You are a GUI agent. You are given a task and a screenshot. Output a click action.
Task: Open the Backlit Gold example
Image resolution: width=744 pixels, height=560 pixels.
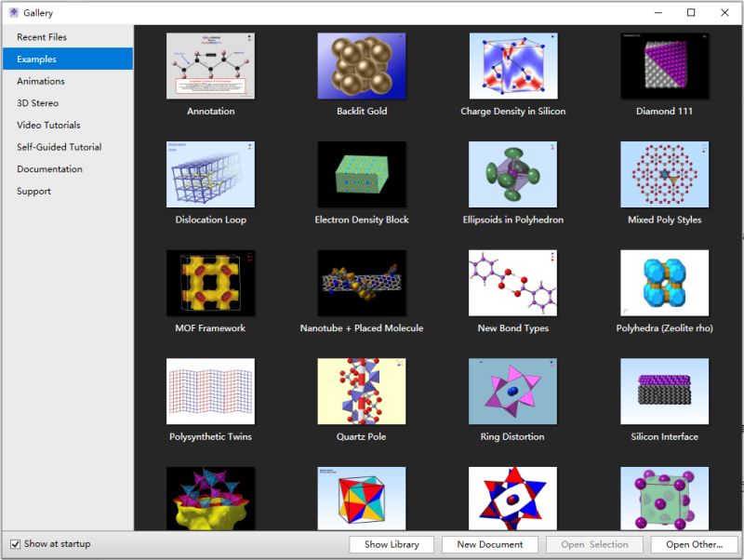[x=362, y=63]
